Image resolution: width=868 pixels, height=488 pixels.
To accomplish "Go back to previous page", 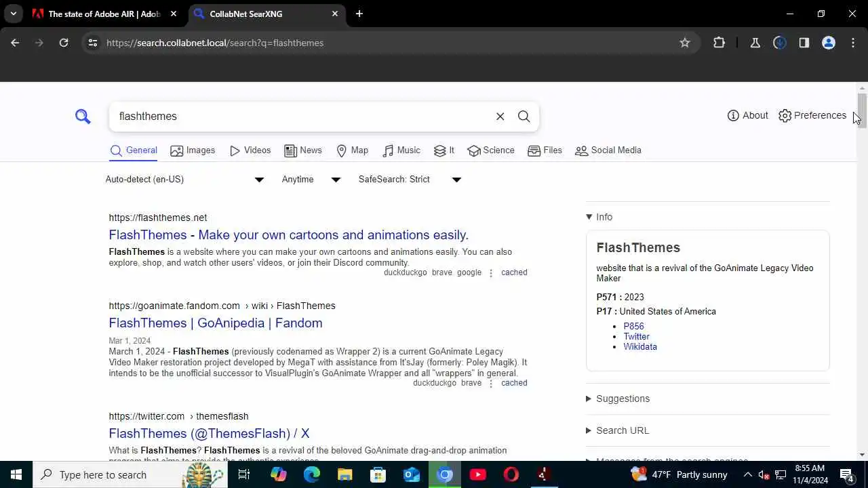I will (15, 43).
